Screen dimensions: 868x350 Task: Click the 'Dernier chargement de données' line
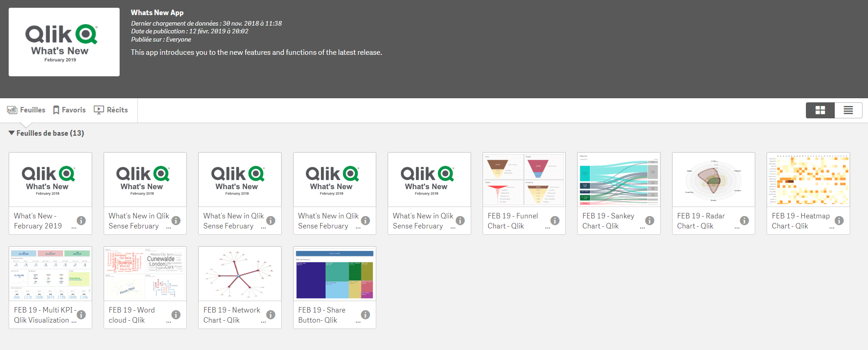point(206,23)
